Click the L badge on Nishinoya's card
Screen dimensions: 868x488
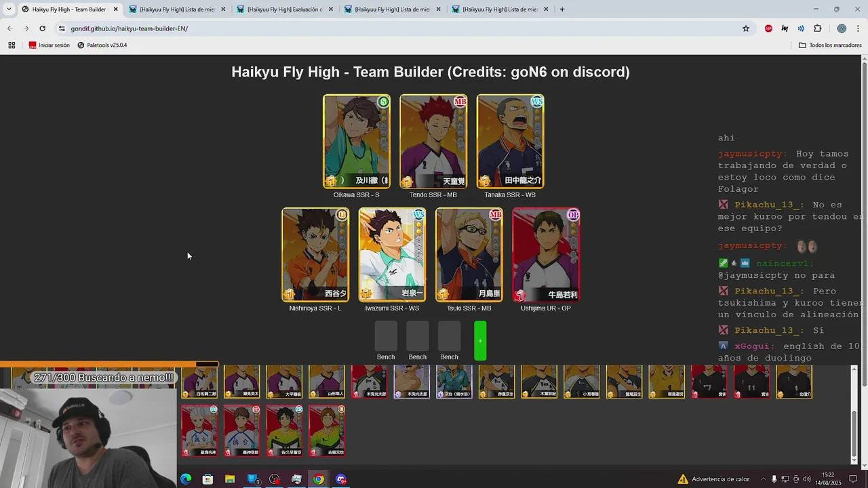[342, 215]
